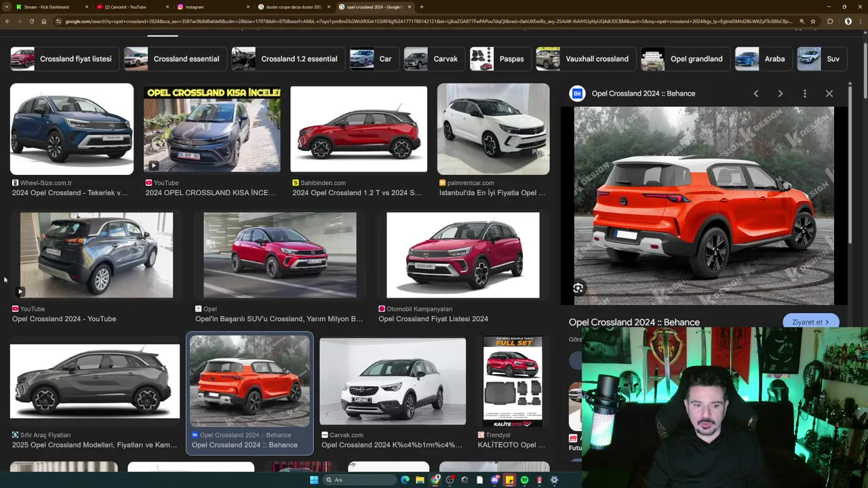The width and height of the screenshot is (868, 488).
Task: Open the Windows Start menu
Action: pos(314,480)
